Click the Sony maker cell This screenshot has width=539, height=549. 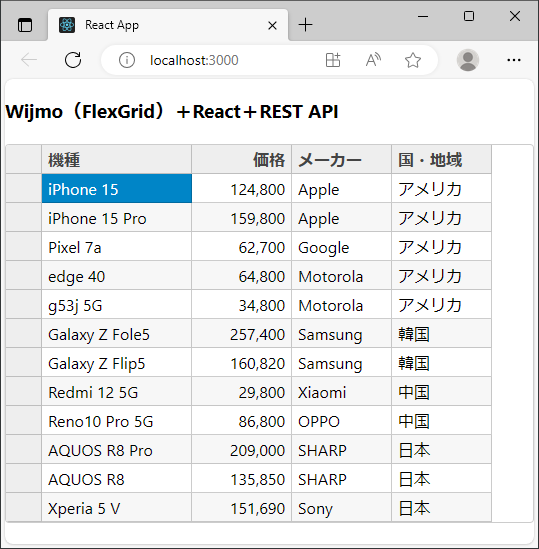[341, 508]
